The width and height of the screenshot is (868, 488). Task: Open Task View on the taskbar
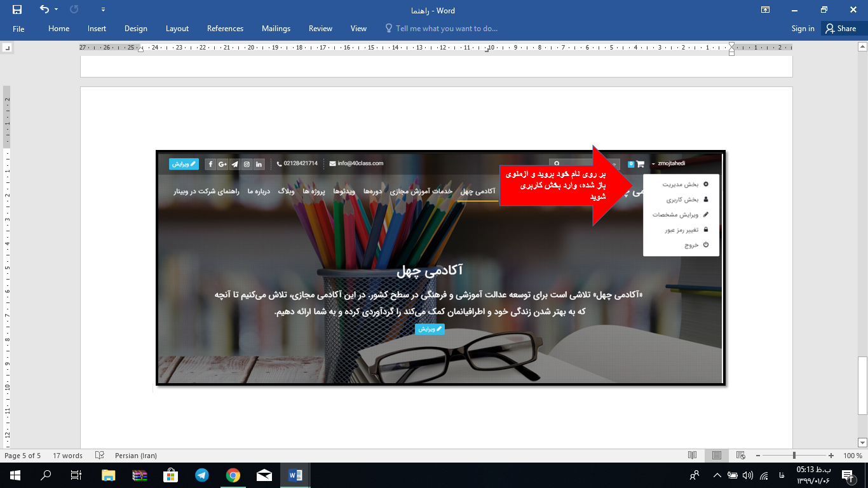[76, 475]
